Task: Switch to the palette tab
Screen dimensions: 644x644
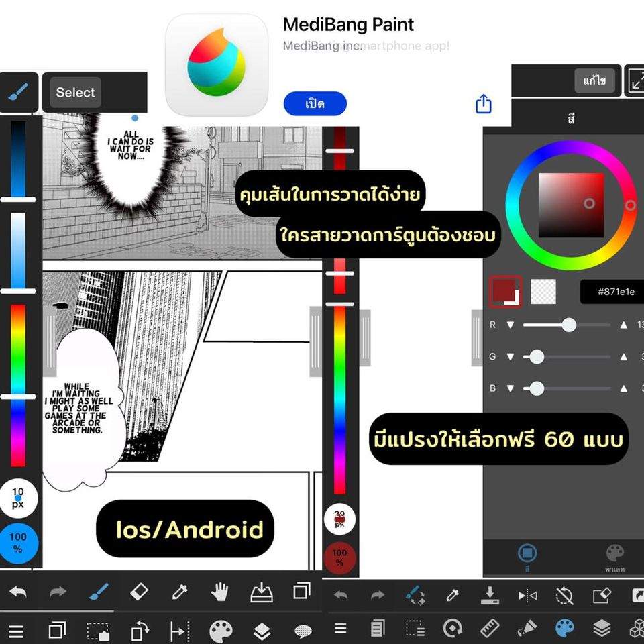Action: (614, 557)
